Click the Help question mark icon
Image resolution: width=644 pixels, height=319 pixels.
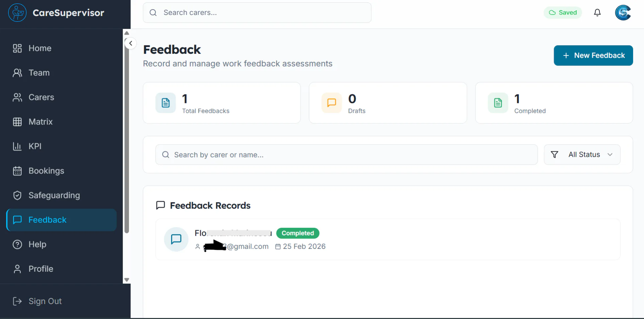tap(17, 244)
